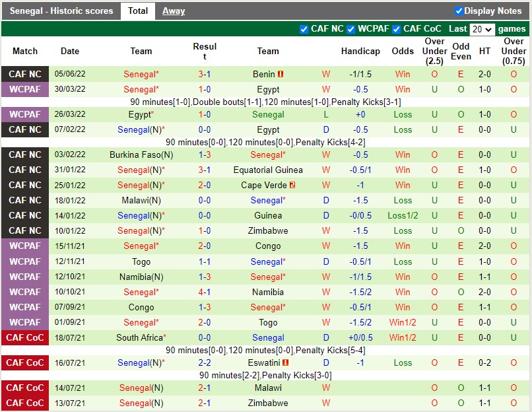
Task: Click the 2-1 result against Zimbabwe on 13/07/21
Action: point(204,403)
